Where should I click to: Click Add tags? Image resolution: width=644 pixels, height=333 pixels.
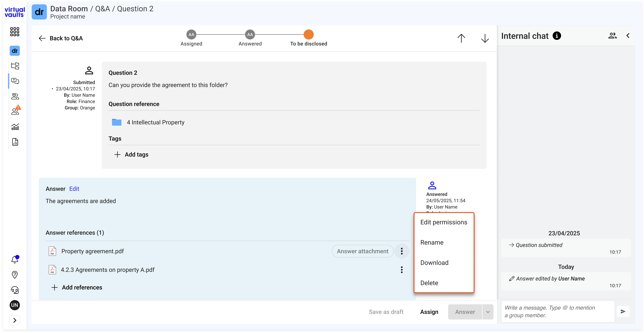131,155
